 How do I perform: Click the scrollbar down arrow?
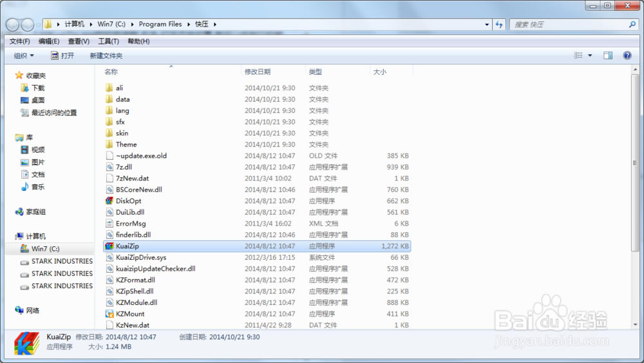(x=635, y=324)
